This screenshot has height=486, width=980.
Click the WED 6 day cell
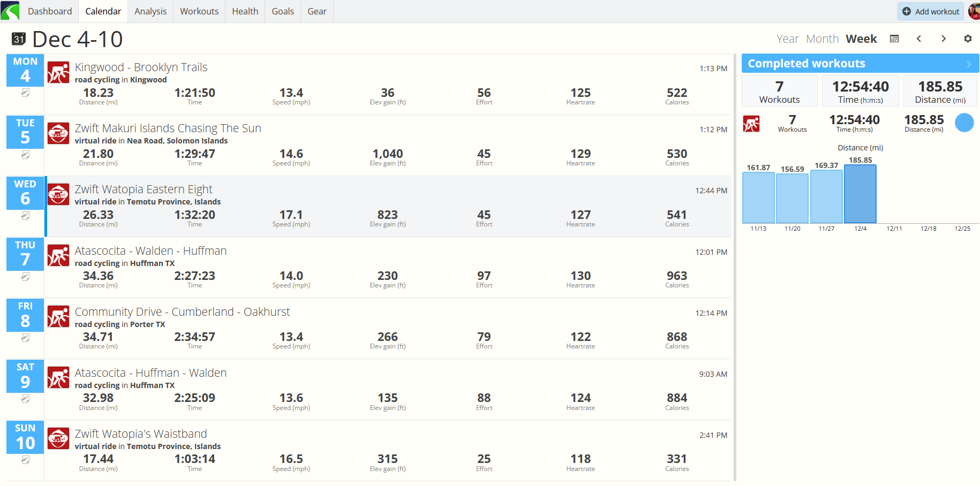25,193
